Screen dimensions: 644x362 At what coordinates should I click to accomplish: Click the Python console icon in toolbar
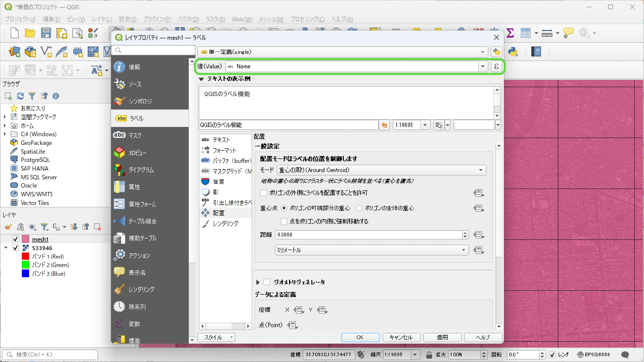tap(514, 51)
